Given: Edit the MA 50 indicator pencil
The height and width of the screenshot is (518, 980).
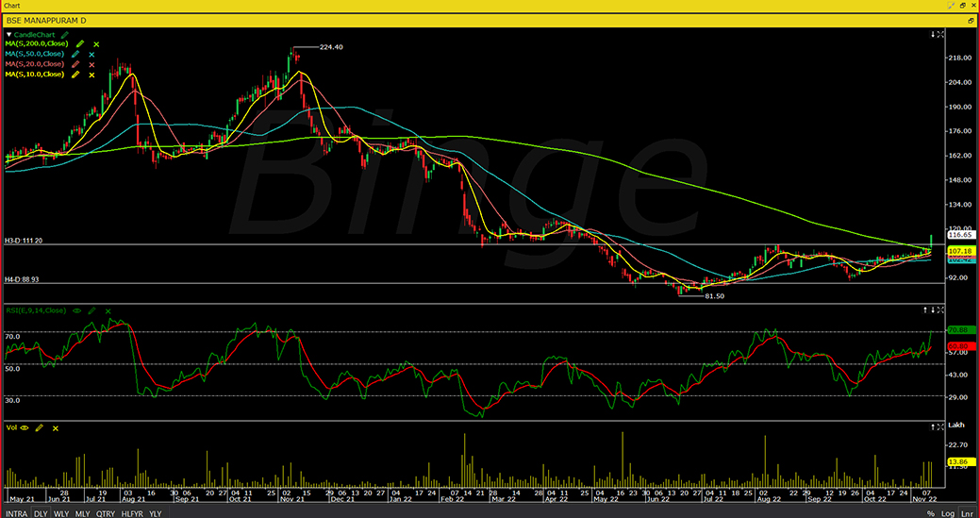Looking at the screenshot, I should 75,55.
